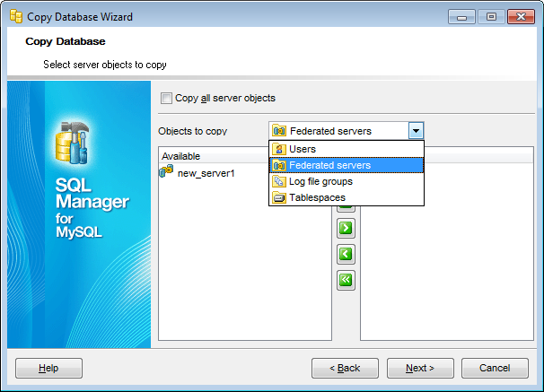Click the Log file groups icon

(x=279, y=181)
